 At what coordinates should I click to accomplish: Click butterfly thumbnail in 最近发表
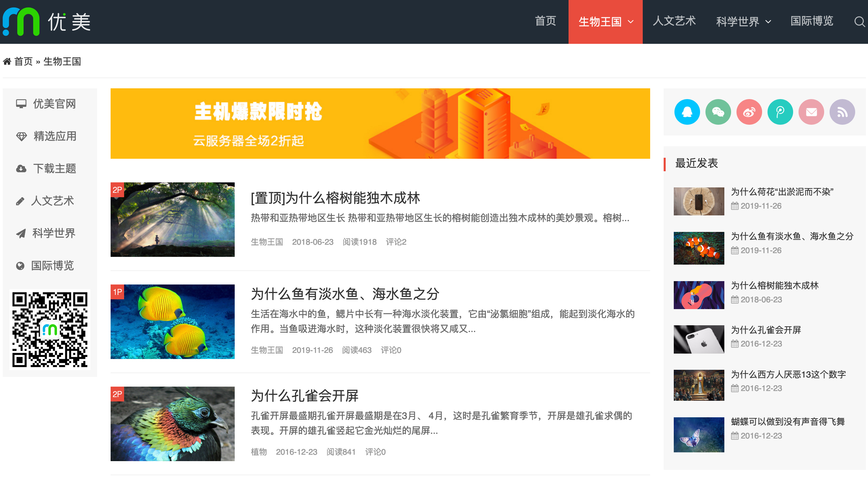(x=699, y=435)
